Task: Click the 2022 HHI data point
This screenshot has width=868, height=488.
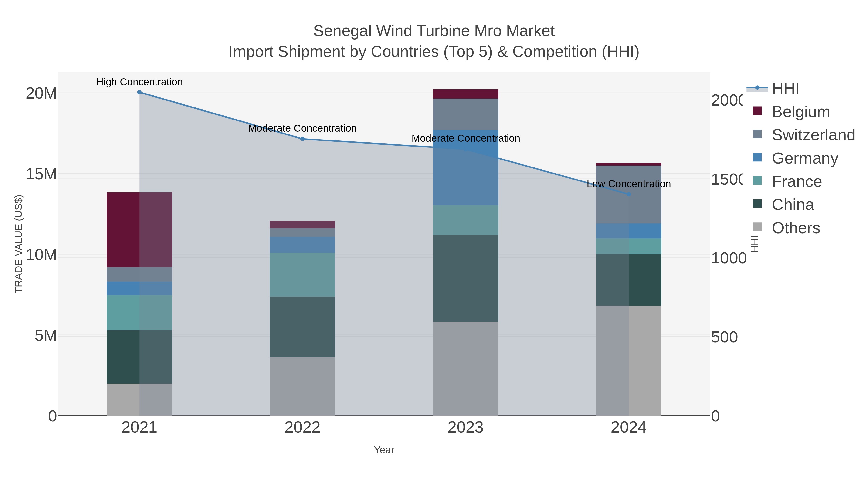Action: click(303, 139)
